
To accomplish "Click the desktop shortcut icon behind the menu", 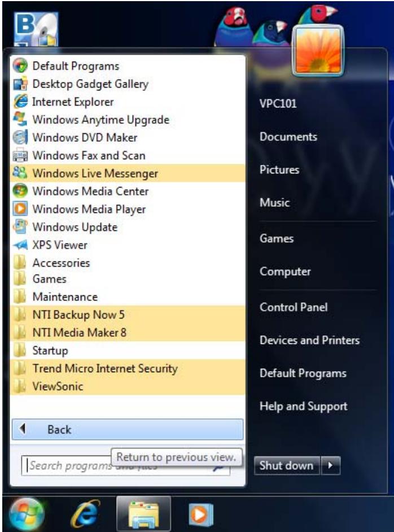I will [x=36, y=29].
